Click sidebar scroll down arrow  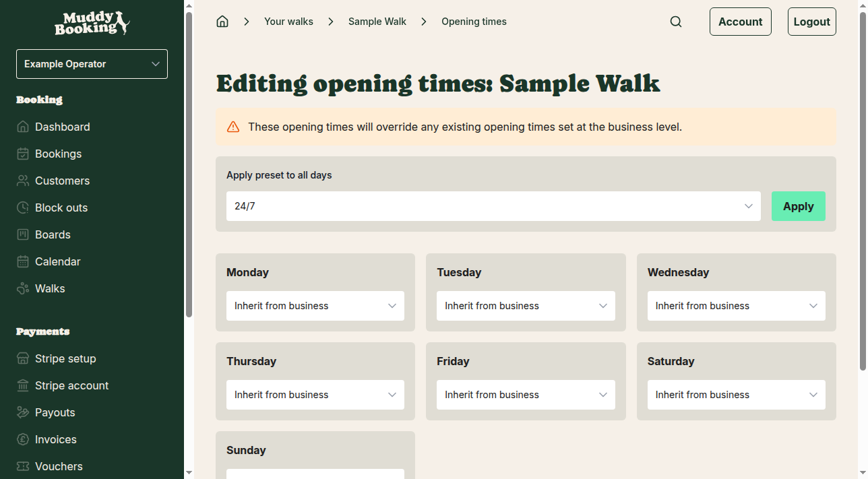point(189,473)
